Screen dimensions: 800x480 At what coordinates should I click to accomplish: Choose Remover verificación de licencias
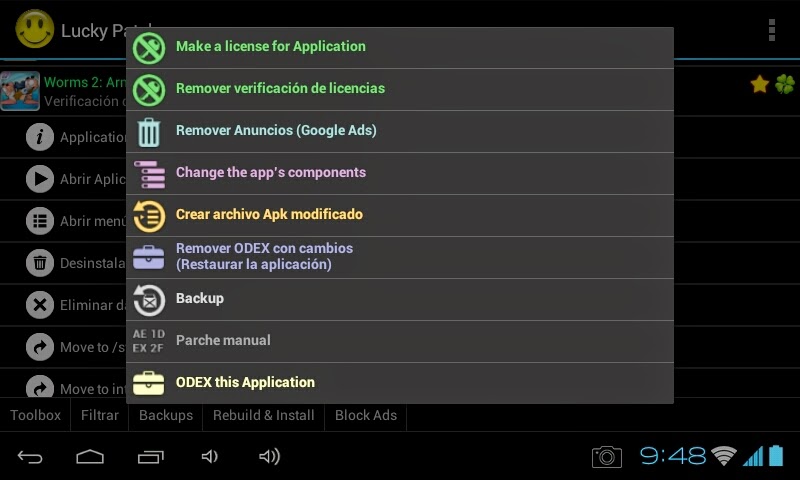click(x=400, y=89)
